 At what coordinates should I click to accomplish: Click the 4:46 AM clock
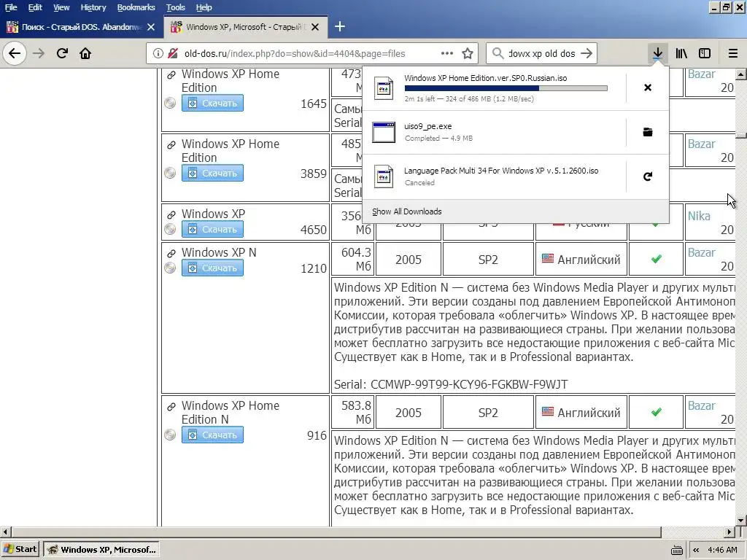(722, 550)
